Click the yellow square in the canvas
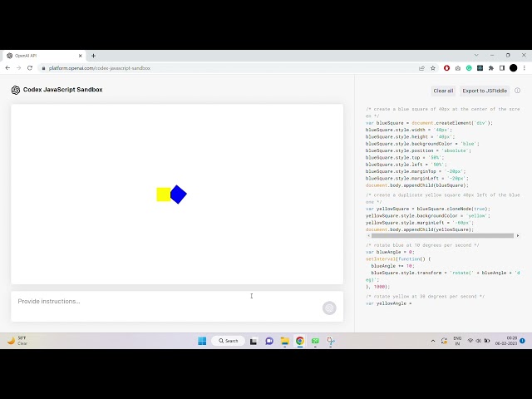This screenshot has width=532, height=399. [163, 195]
